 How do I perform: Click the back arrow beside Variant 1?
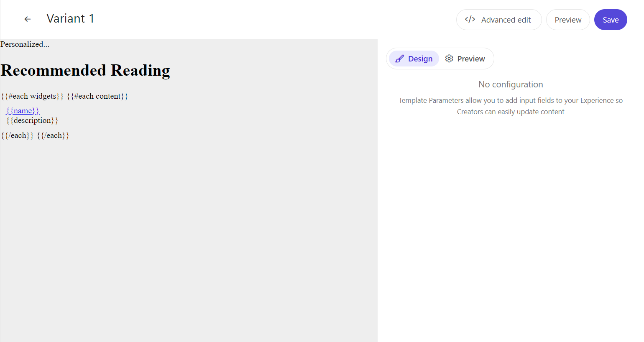(27, 19)
